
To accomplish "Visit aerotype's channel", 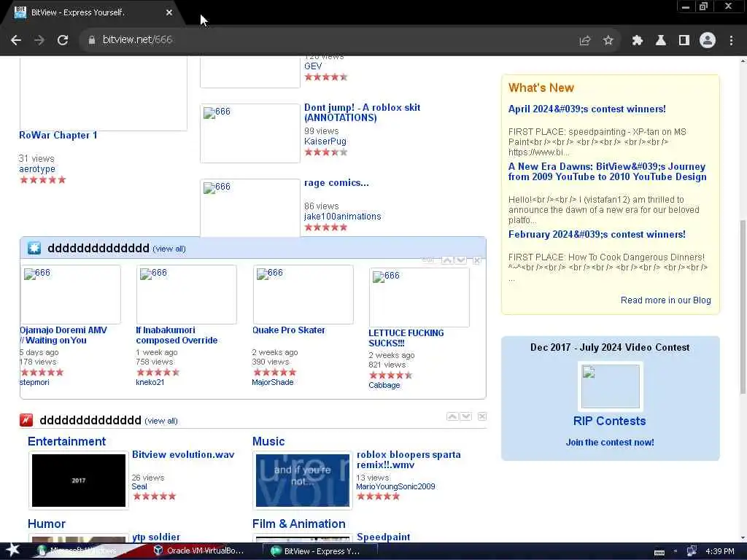I will pyautogui.click(x=37, y=169).
